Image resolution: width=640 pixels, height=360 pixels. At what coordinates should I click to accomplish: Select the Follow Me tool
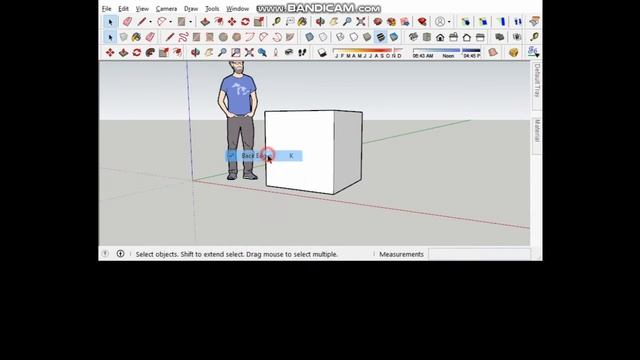(150, 53)
